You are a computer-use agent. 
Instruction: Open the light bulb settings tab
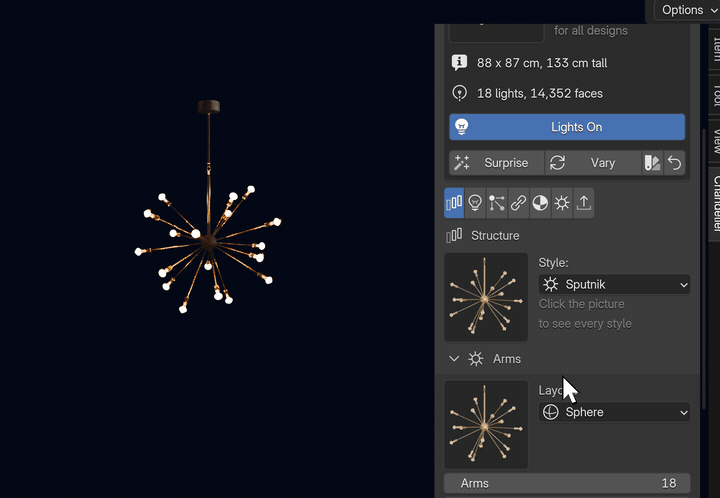[x=475, y=202]
